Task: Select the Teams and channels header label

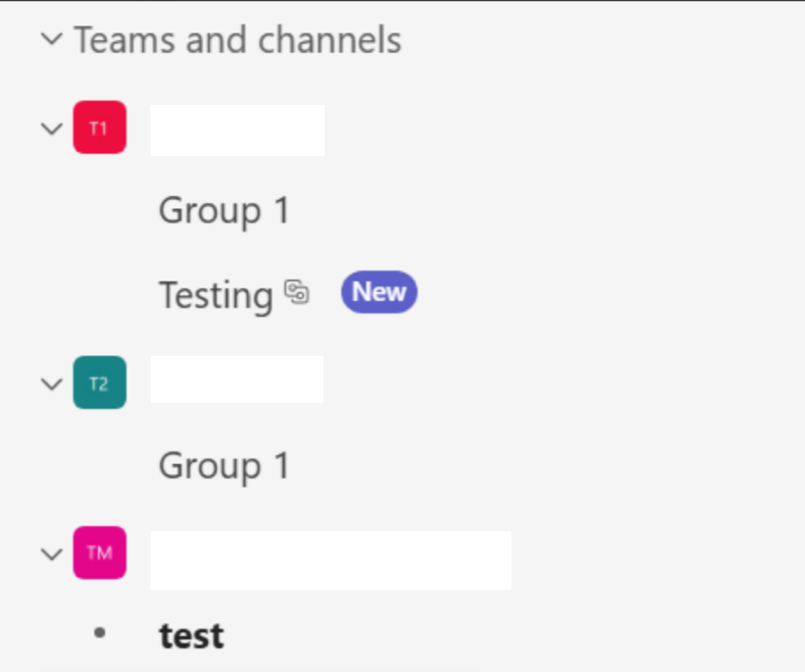Action: click(x=238, y=40)
